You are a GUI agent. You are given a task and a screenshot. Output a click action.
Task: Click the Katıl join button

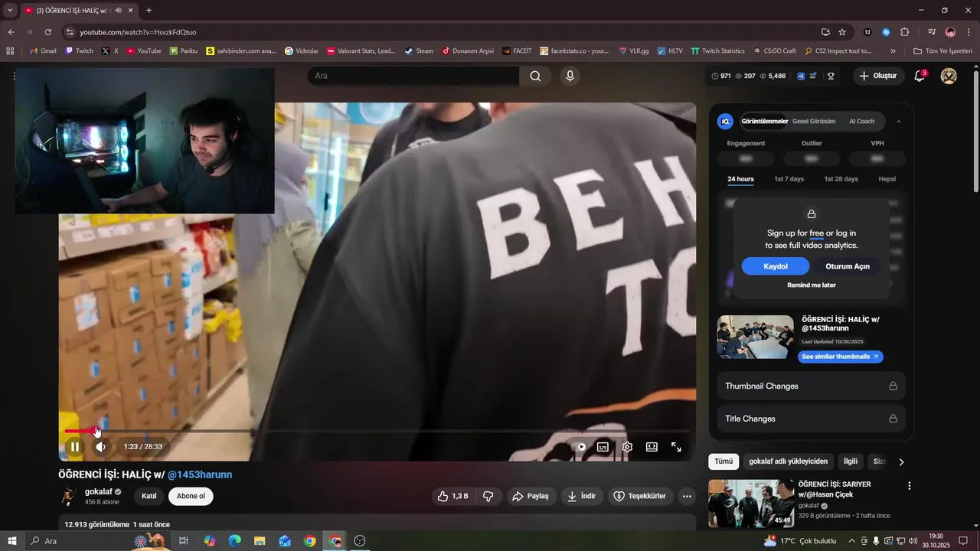click(x=149, y=496)
